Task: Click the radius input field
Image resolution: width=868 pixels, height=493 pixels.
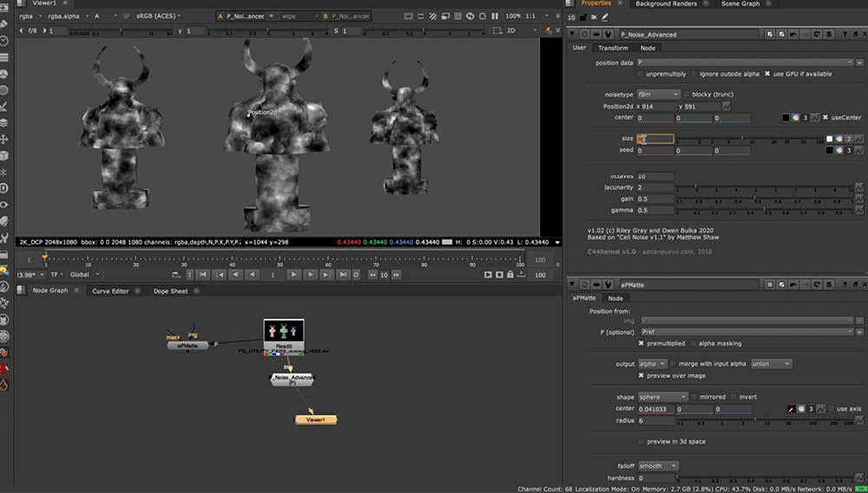Action: pos(655,420)
